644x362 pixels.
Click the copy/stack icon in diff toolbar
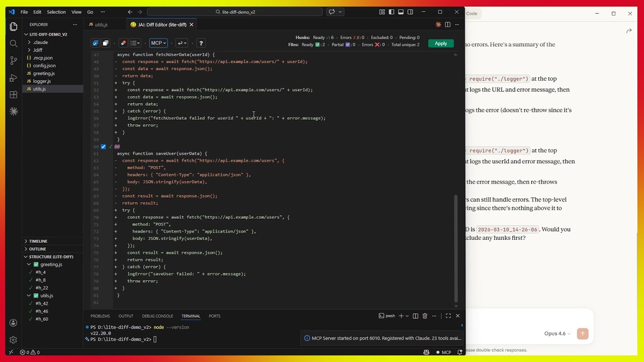click(x=106, y=43)
